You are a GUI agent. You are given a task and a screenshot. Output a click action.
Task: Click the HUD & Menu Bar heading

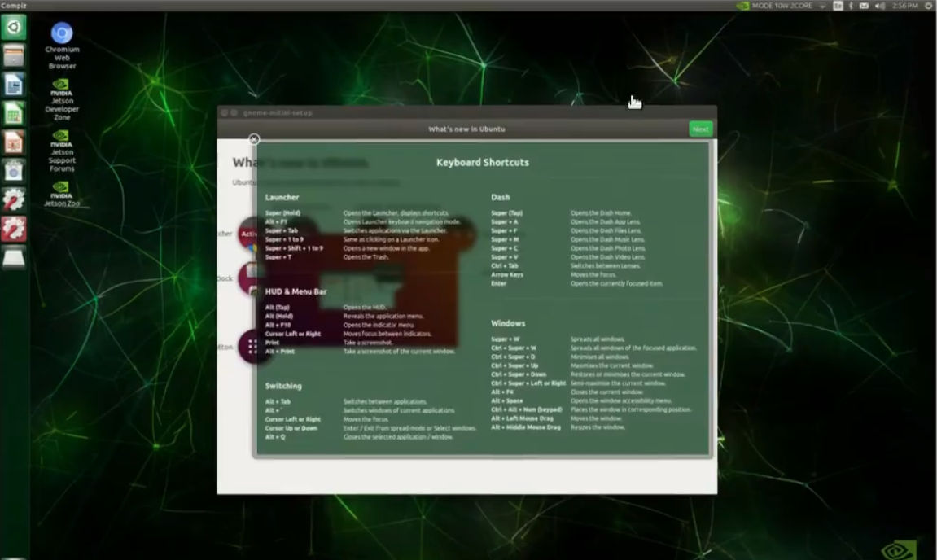click(296, 291)
